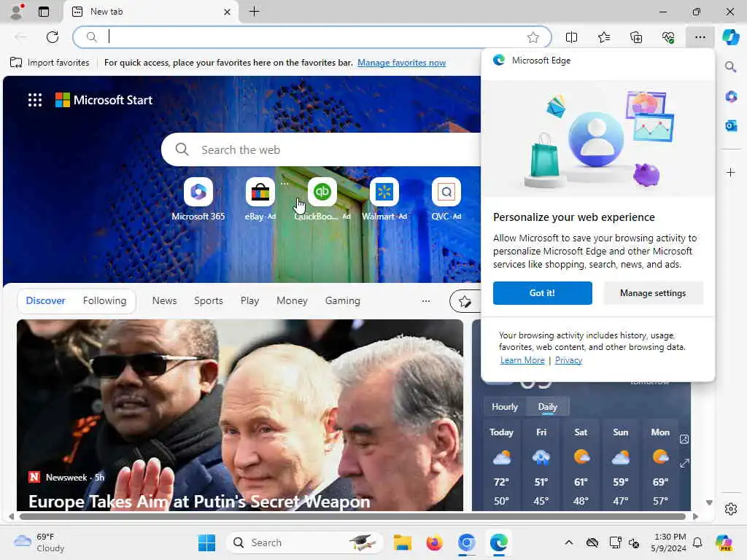Open Microsoft 365 quick link
Screen dimensions: 747x560
point(198,199)
